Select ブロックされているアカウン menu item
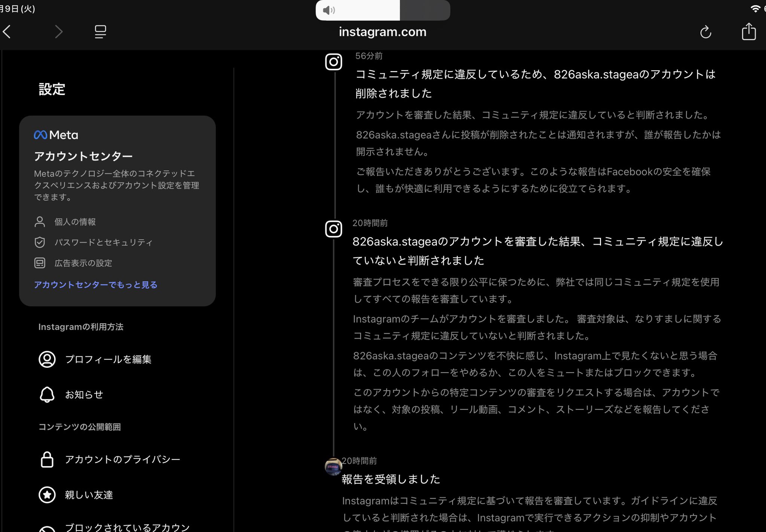The image size is (766, 532). tap(128, 527)
